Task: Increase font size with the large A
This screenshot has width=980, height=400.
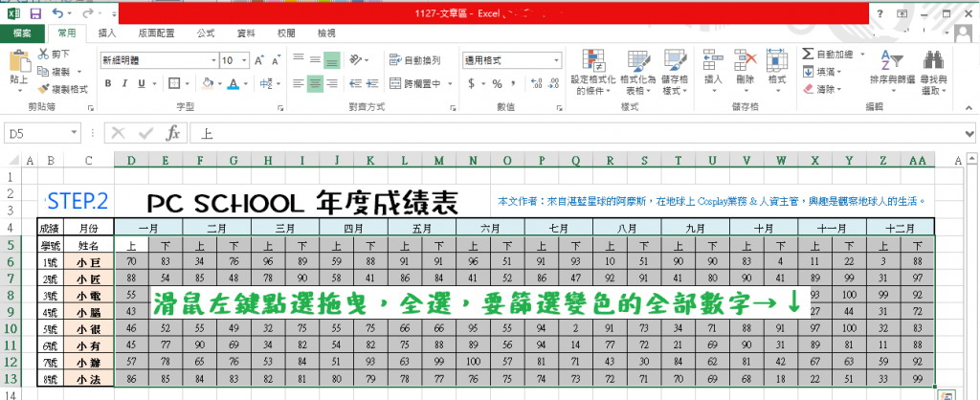Action: point(259,60)
